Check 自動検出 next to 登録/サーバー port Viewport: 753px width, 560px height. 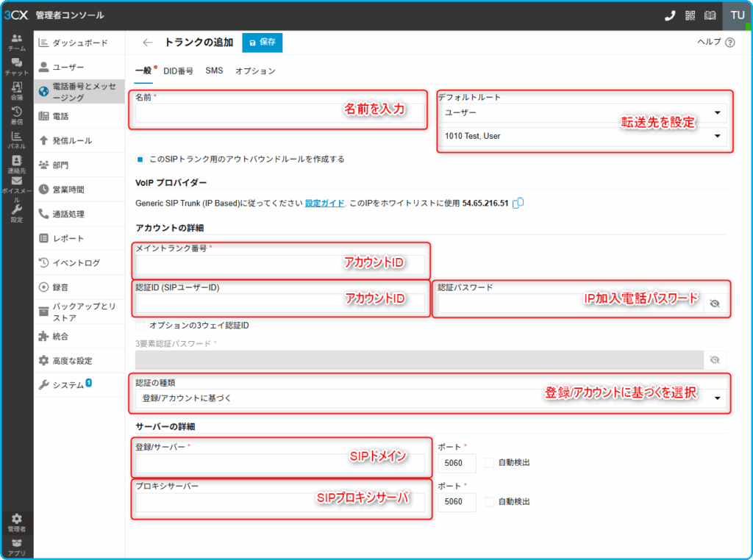point(489,462)
